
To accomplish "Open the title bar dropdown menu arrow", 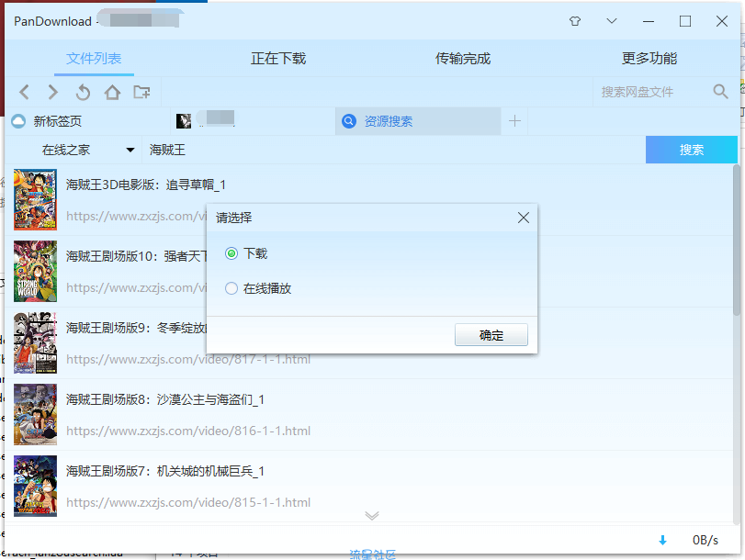I will [x=612, y=21].
